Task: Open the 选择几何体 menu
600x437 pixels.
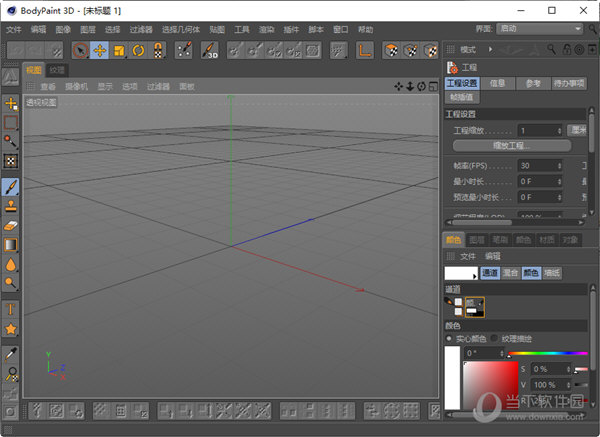Action: click(181, 29)
